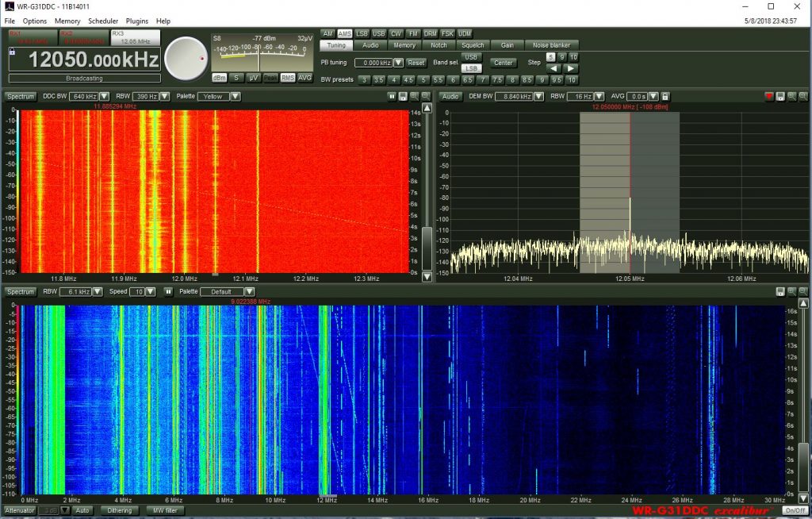Click zoom-out magnifier in bottom Spectrum panel
Screen dimensions: 812x519
pos(804,292)
